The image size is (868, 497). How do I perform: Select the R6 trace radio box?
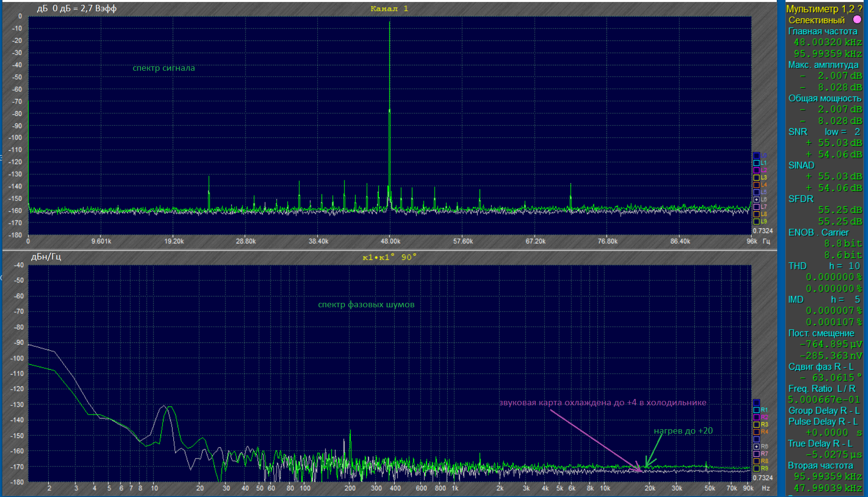point(756,447)
